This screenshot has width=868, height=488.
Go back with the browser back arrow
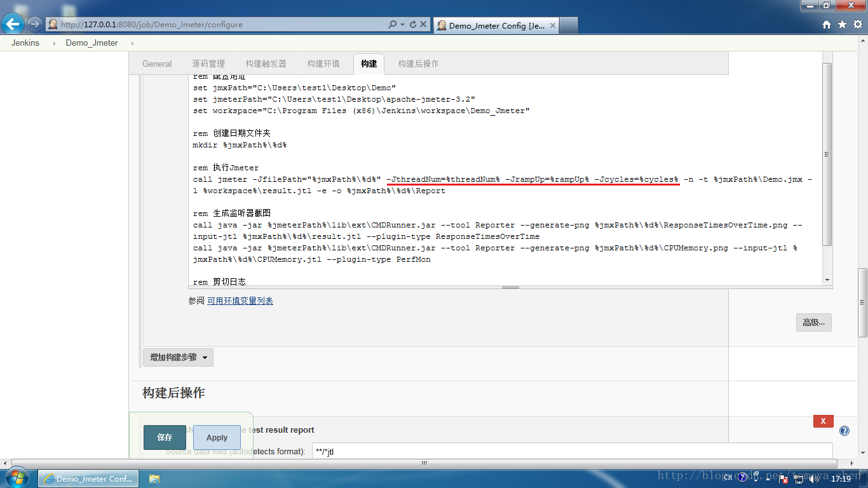tap(13, 24)
